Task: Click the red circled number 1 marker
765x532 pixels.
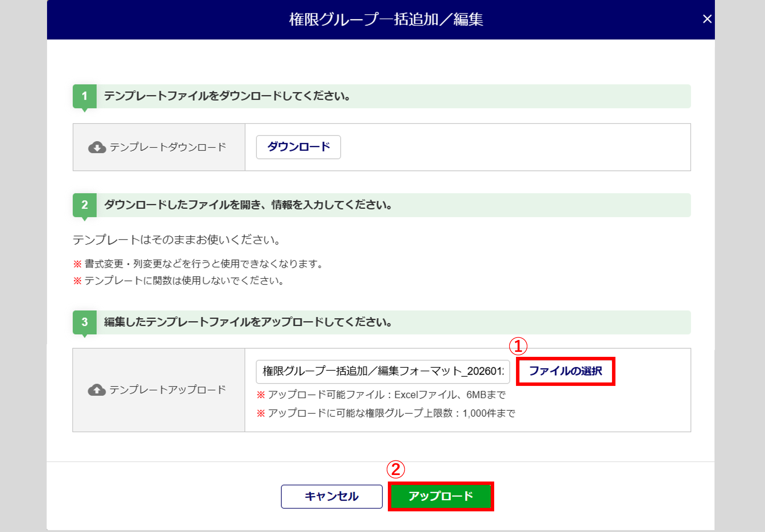Action: coord(518,347)
